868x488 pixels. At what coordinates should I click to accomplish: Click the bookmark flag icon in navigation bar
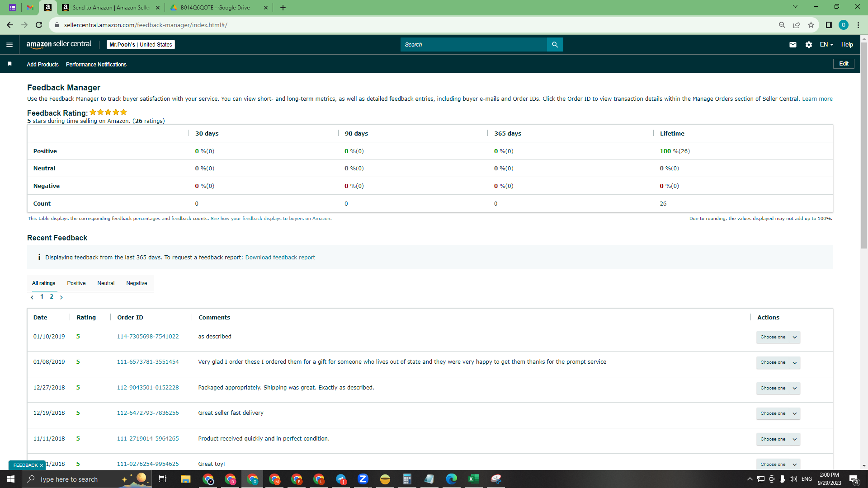(9, 64)
